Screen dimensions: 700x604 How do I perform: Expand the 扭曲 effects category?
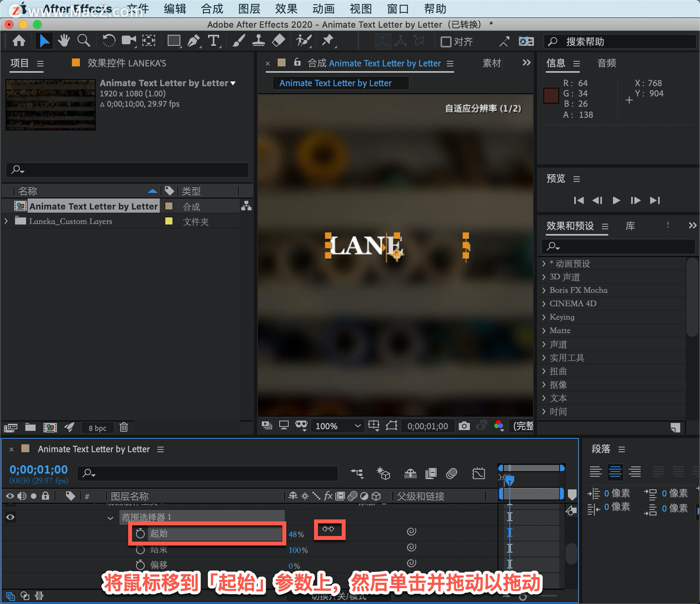tap(544, 371)
